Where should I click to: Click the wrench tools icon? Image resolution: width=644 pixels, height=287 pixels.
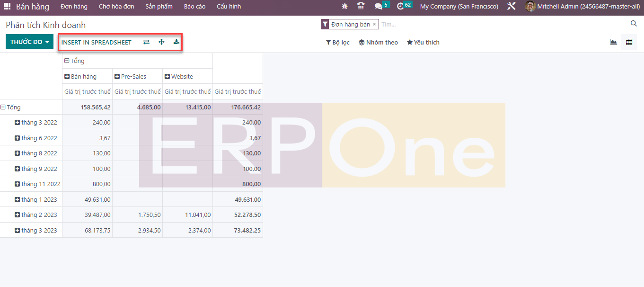[x=511, y=7]
